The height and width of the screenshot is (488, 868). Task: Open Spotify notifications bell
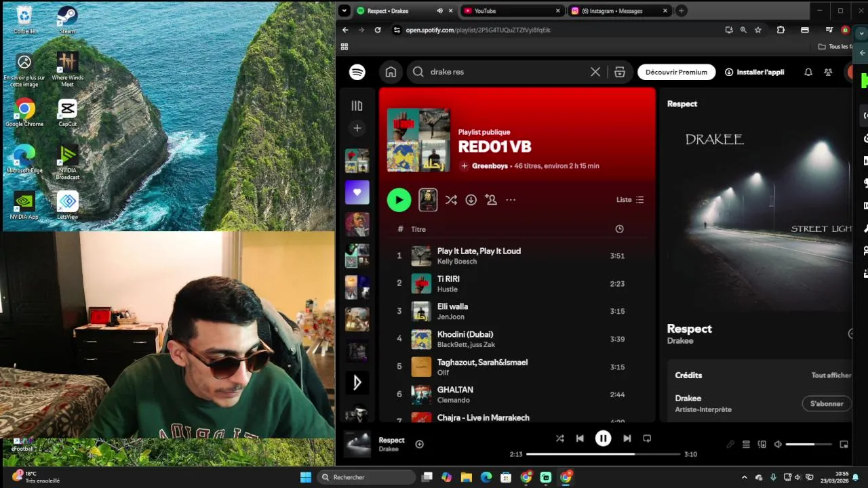[808, 72]
